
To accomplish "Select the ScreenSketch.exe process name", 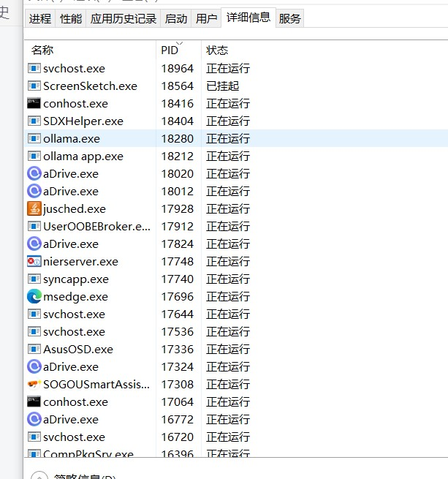I will pos(90,86).
